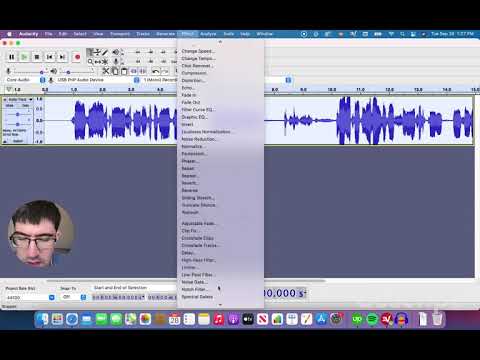Click the Undo arrow icon

coord(155,71)
